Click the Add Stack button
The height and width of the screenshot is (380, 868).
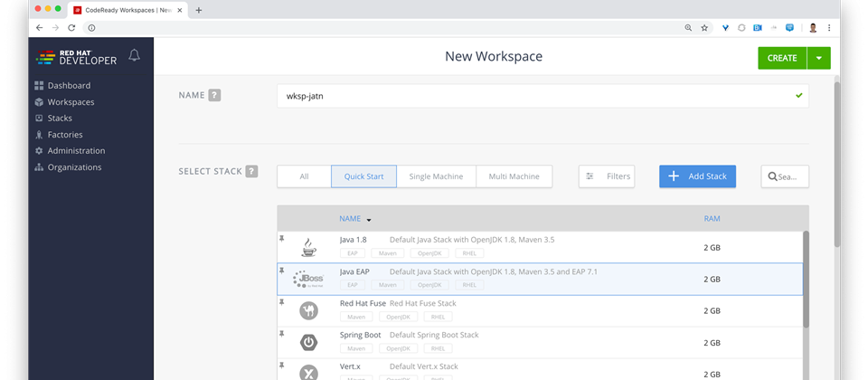697,176
